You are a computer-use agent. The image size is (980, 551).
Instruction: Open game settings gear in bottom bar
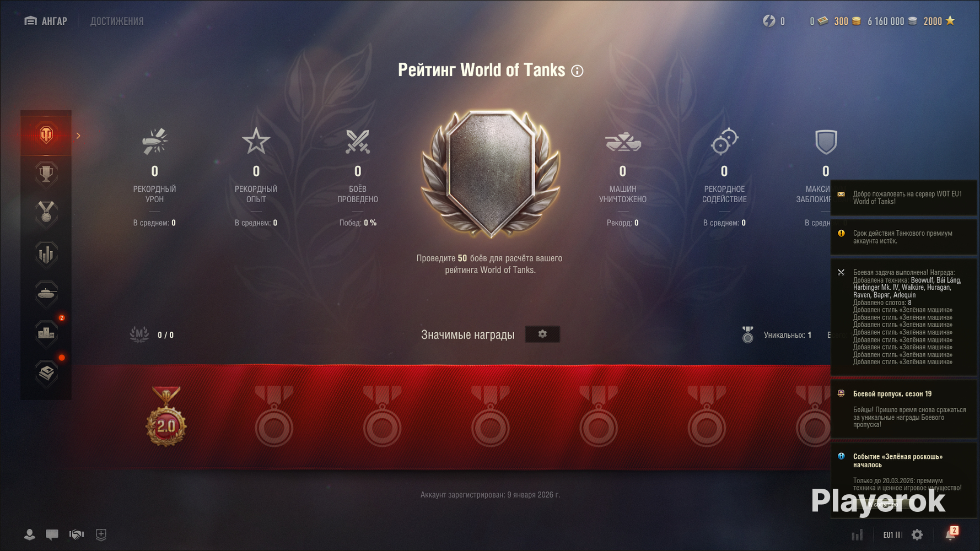click(917, 534)
